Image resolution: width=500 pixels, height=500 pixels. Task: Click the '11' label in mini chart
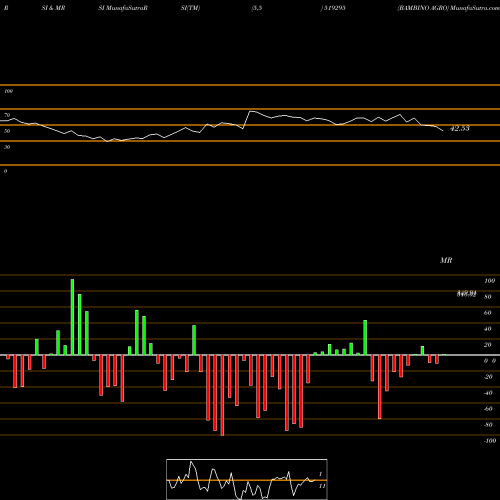click(x=322, y=486)
